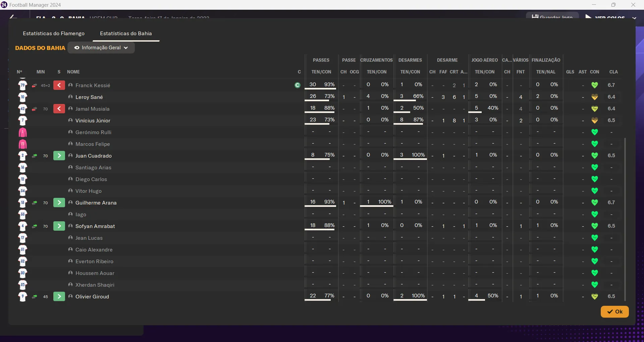Maximize the Football Manager 2024 window
644x342 pixels.
(613, 5)
